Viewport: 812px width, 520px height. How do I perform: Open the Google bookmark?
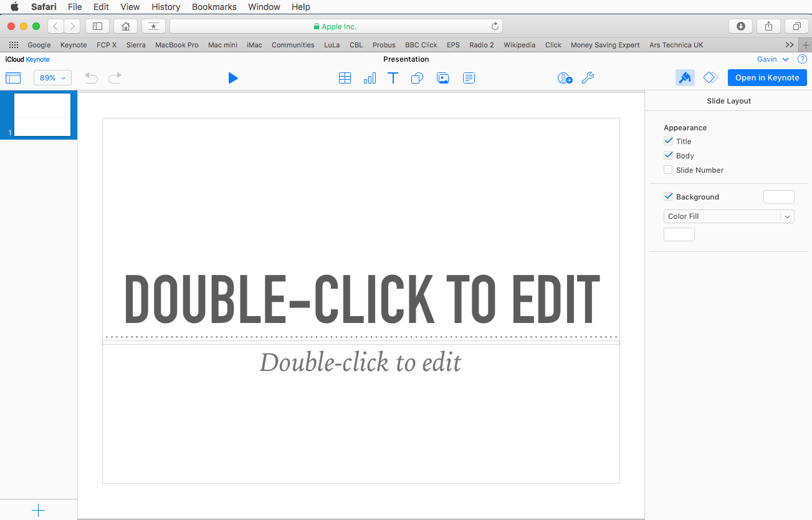click(39, 45)
